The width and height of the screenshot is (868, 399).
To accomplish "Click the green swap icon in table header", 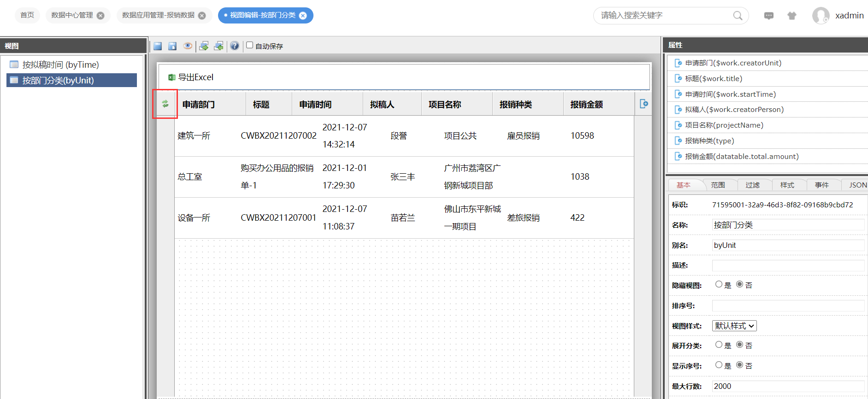I will click(x=165, y=104).
